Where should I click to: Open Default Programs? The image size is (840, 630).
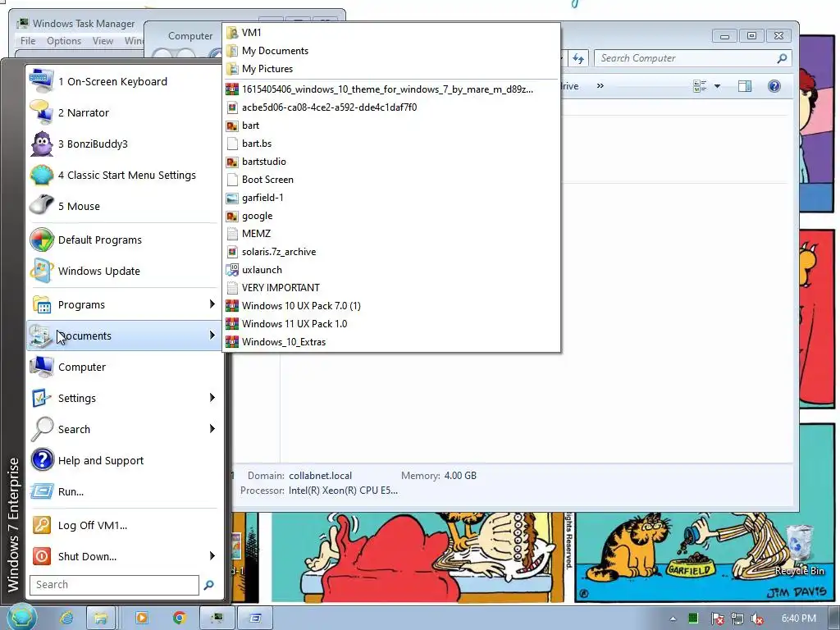(x=125, y=240)
